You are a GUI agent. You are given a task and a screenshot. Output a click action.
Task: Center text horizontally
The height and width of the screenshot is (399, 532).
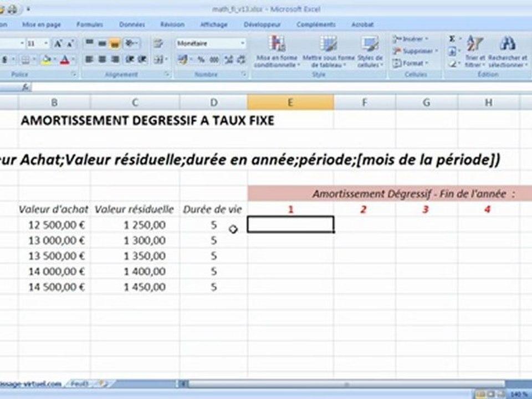pyautogui.click(x=102, y=59)
